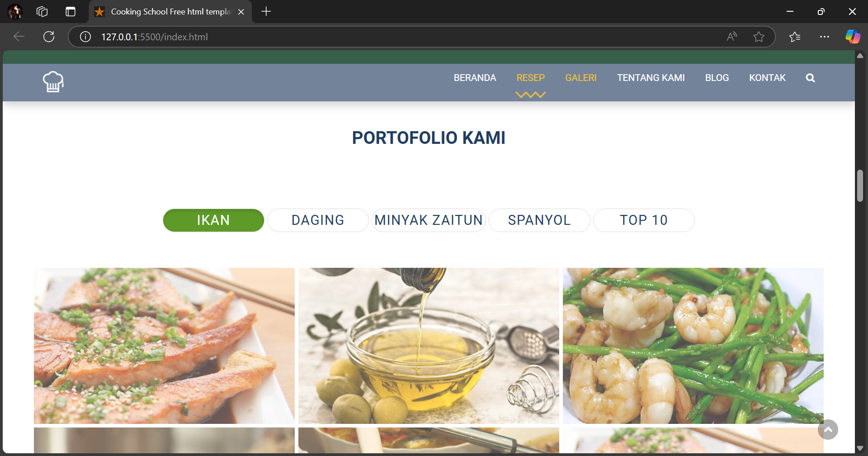Viewport: 868px width, 456px height.
Task: Filter portfolio by TOP 10
Action: point(644,220)
